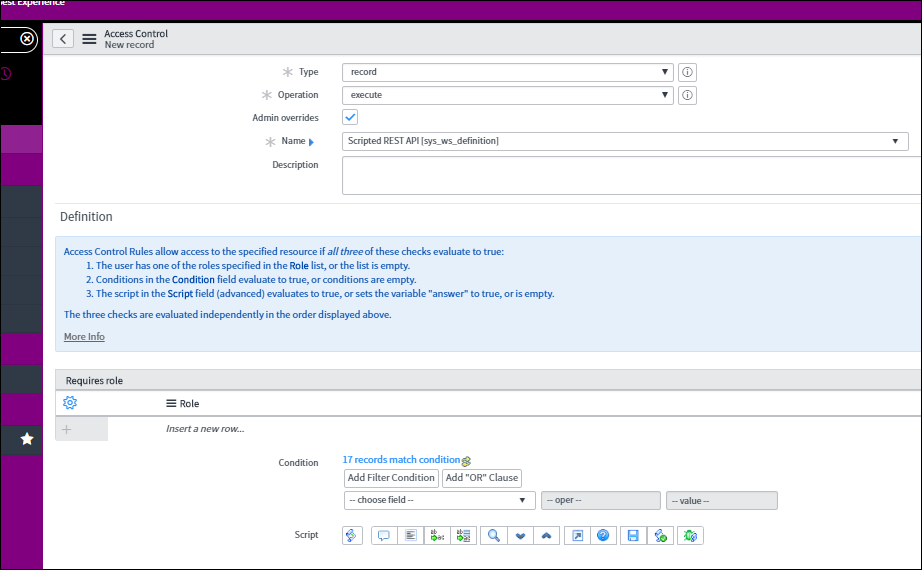
Task: Click Add Filter Condition button
Action: tap(391, 478)
